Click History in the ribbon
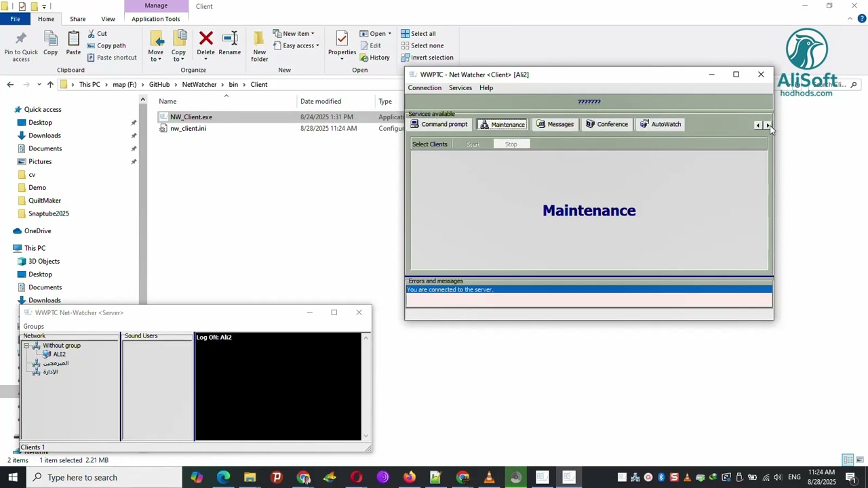868x488 pixels. (375, 57)
